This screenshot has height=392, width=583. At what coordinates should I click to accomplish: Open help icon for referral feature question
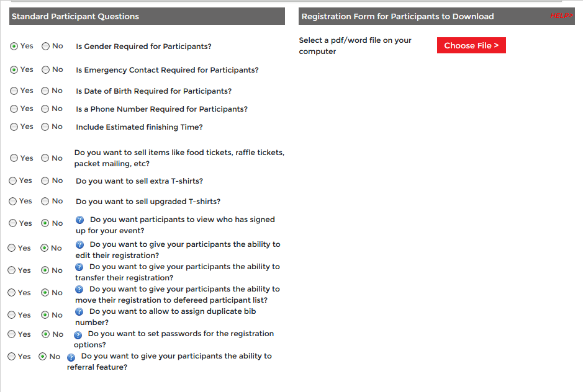click(71, 357)
